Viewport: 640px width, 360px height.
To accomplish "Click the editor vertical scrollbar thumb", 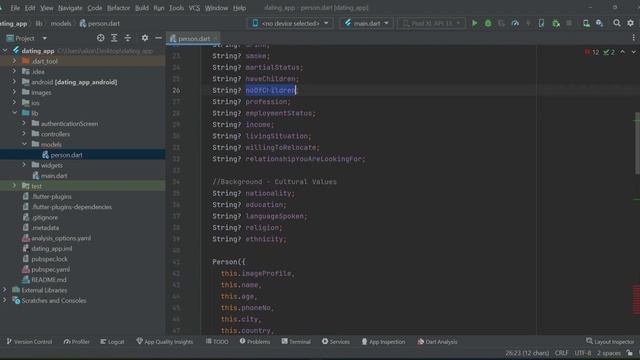I will pyautogui.click(x=637, y=143).
